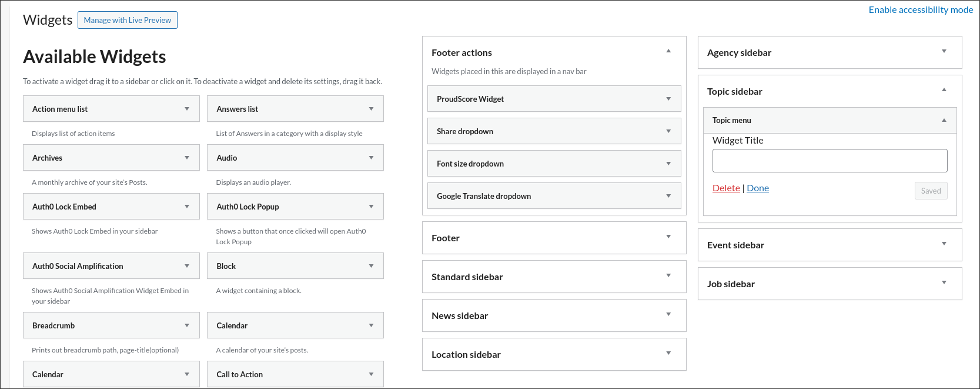Open the Archives widget options arrow
Viewport: 980px width, 389px height.
coord(187,158)
